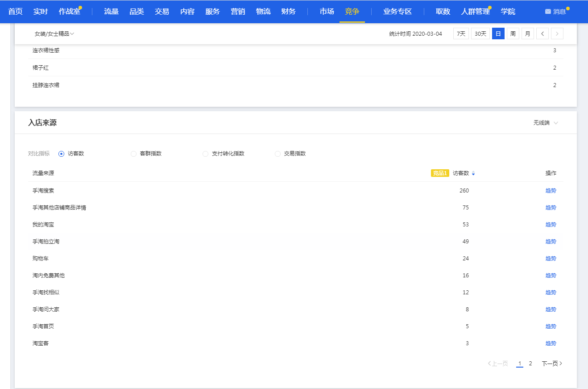Select the 支付转化指数 radio button

click(205, 154)
